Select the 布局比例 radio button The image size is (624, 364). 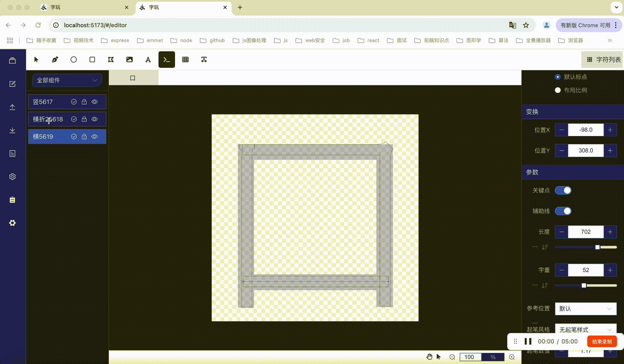(x=557, y=90)
